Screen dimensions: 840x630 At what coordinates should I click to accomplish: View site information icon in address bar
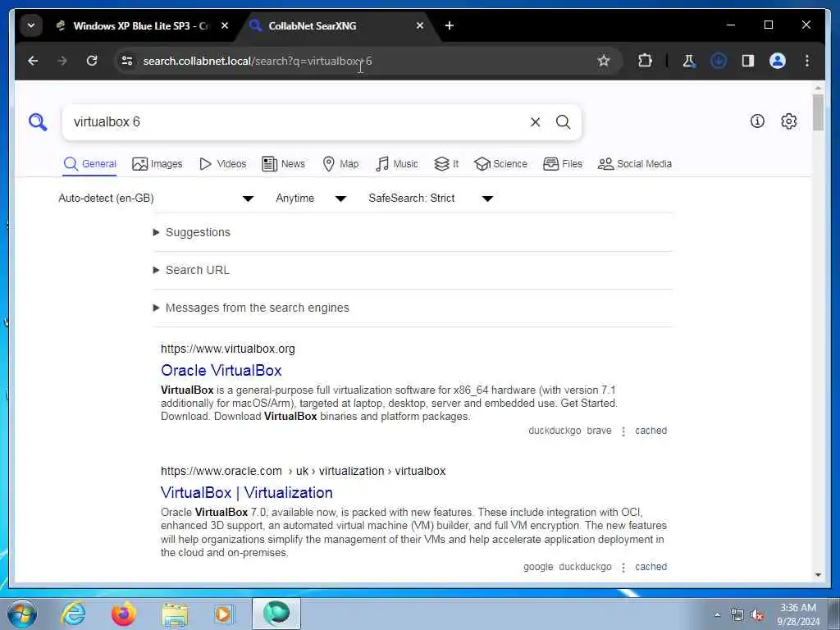(127, 61)
